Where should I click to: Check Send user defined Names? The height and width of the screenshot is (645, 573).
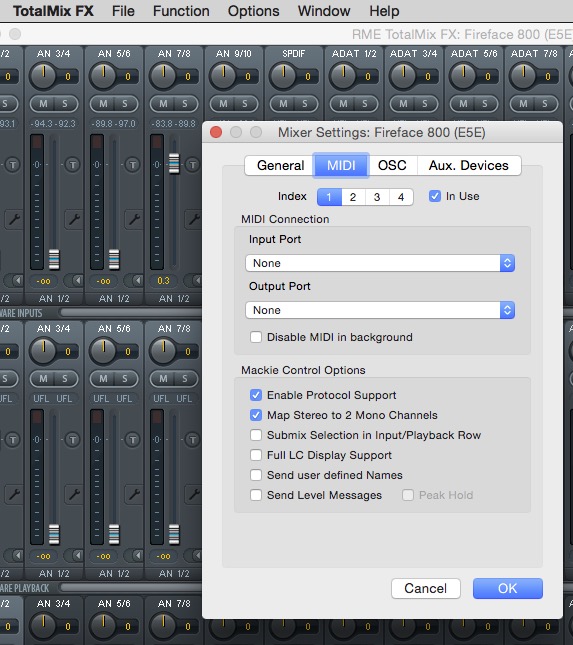tap(256, 475)
